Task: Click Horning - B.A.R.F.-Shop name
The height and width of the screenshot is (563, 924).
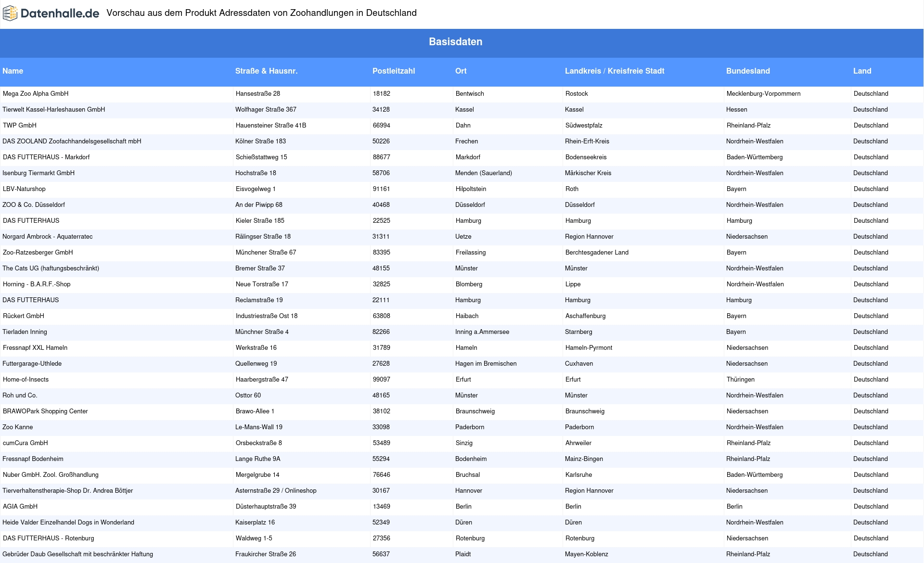Action: [x=37, y=284]
